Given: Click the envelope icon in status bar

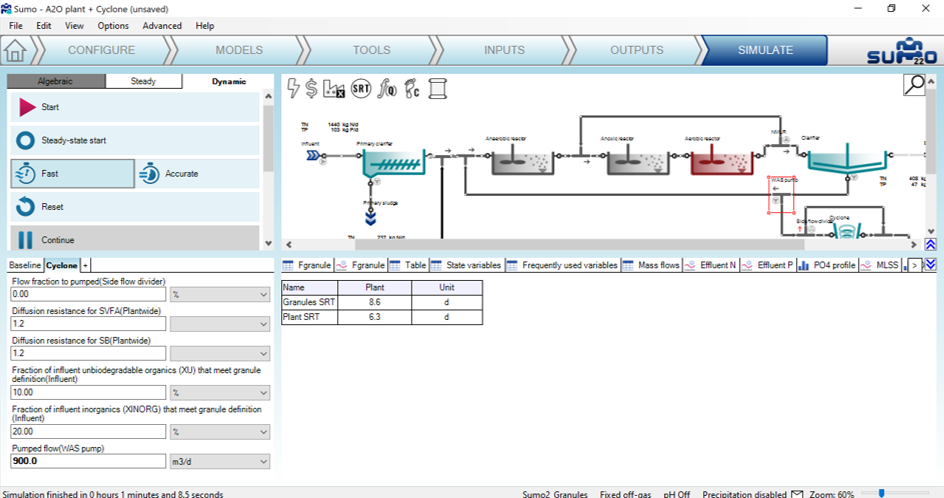Looking at the screenshot, I should (797, 493).
